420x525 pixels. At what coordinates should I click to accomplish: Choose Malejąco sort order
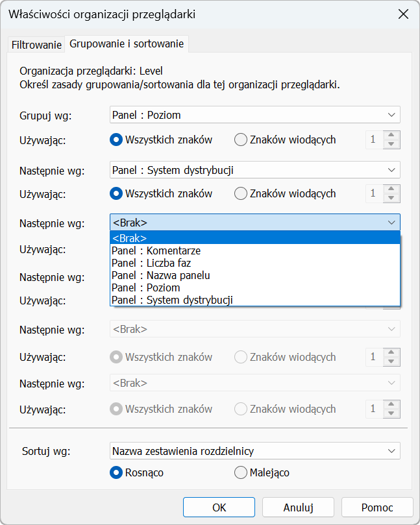[x=241, y=473]
